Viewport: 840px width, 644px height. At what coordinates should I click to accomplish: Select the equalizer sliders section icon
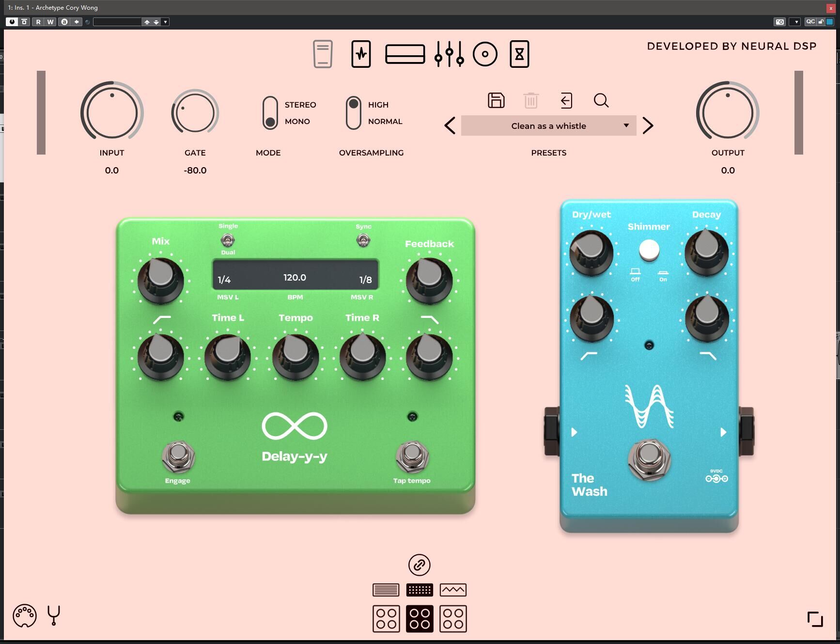[449, 54]
